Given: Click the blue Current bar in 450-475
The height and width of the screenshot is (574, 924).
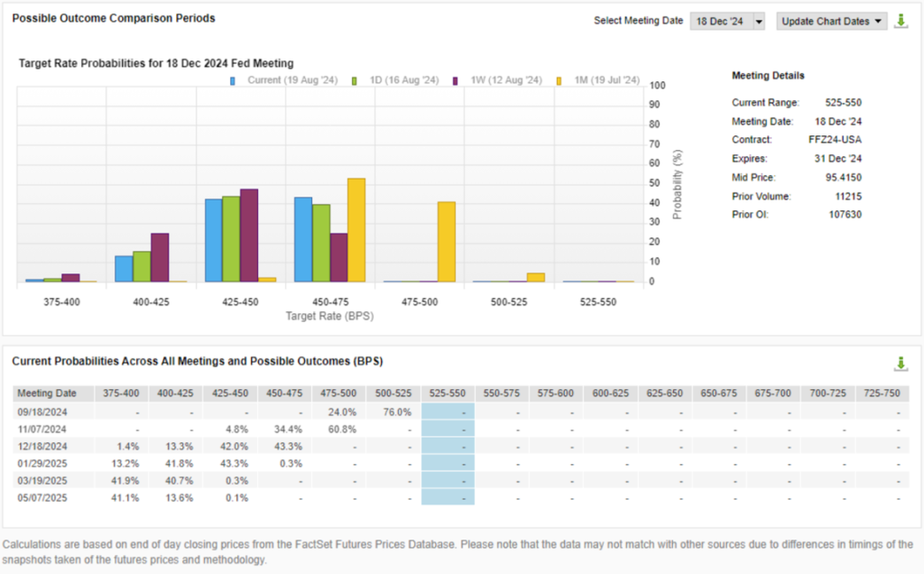Looking at the screenshot, I should pyautogui.click(x=303, y=240).
